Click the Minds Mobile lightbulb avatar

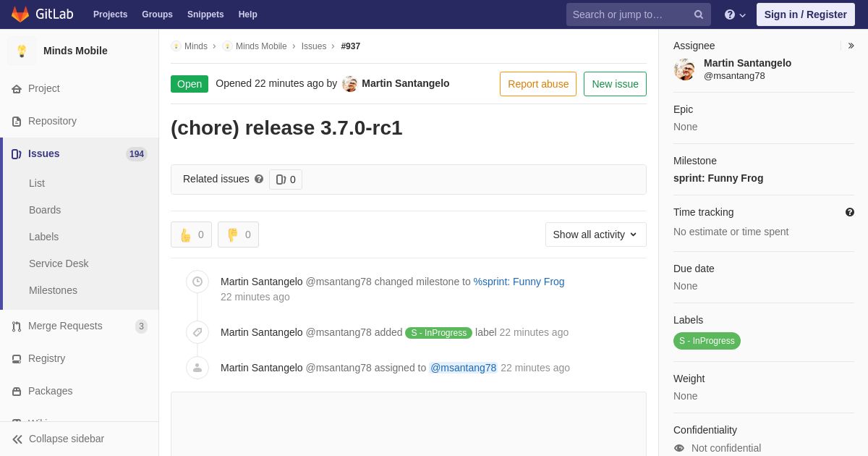click(22, 51)
